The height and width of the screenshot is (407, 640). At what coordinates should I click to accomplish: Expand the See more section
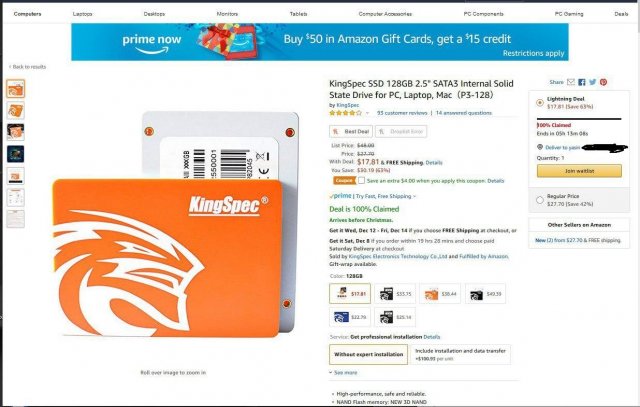pyautogui.click(x=343, y=373)
